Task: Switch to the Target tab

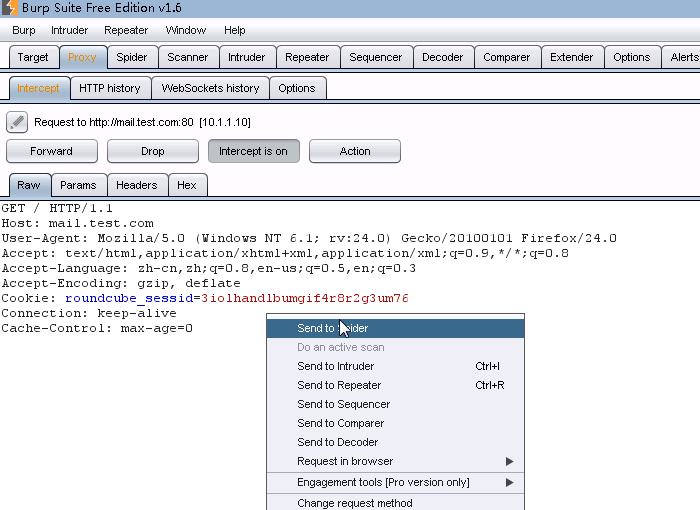Action: [33, 57]
